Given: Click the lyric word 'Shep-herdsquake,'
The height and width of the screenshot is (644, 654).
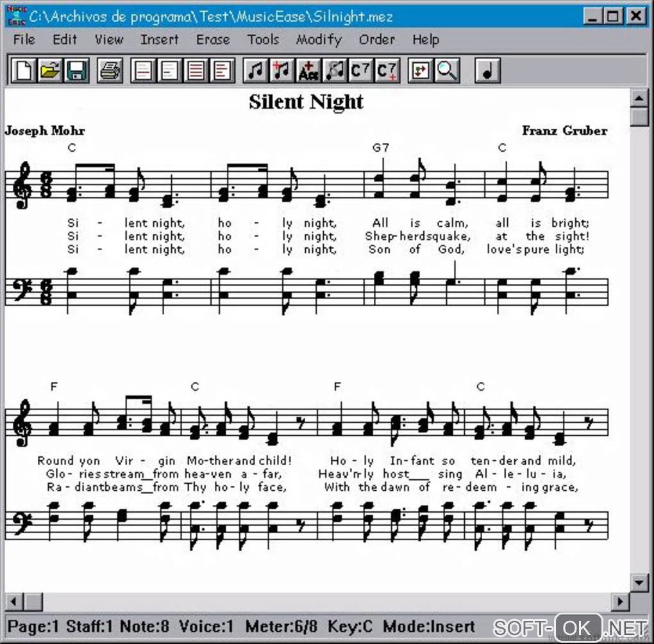Looking at the screenshot, I should point(418,236).
